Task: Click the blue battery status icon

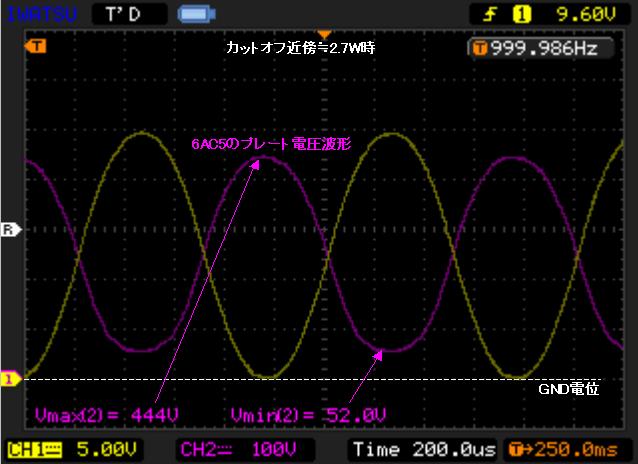Action: tap(197, 15)
